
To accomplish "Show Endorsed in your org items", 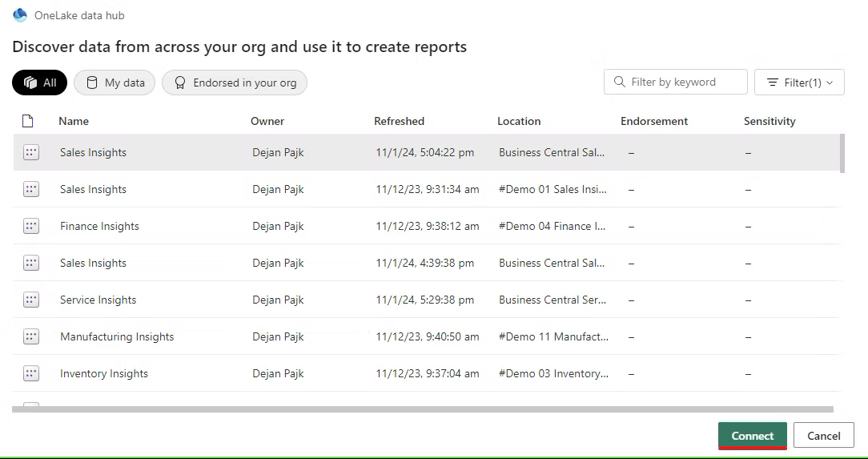I will [235, 83].
